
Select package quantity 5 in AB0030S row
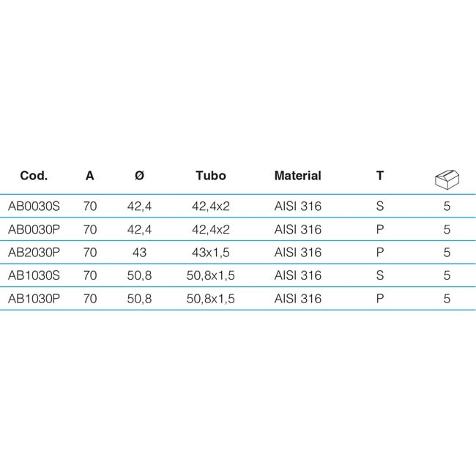click(447, 207)
